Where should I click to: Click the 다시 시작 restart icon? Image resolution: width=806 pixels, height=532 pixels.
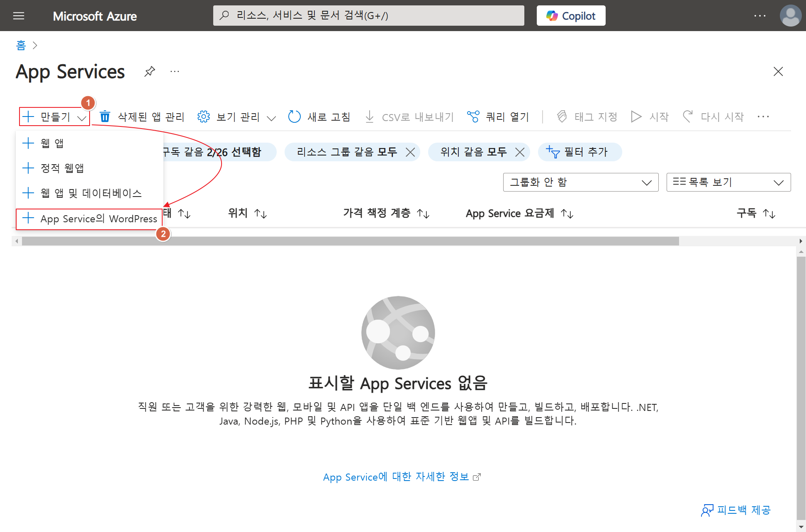tap(688, 117)
